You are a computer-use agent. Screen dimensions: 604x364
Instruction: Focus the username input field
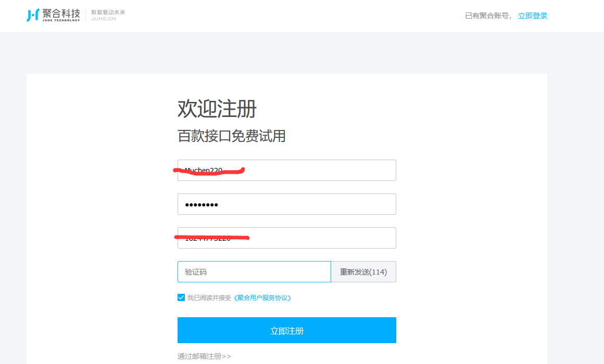[286, 170]
